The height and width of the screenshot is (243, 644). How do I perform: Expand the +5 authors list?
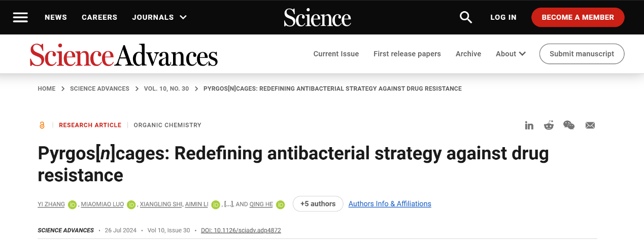(x=318, y=204)
